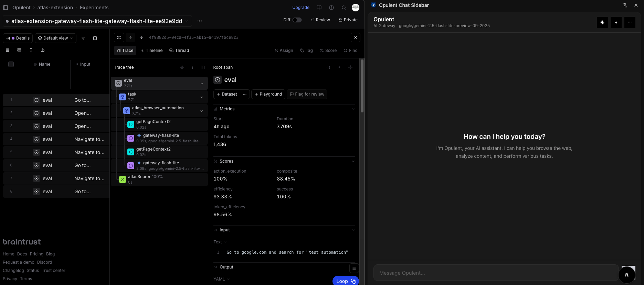This screenshot has height=285, width=644.
Task: View root span as JSON braces
Action: [x=328, y=67]
